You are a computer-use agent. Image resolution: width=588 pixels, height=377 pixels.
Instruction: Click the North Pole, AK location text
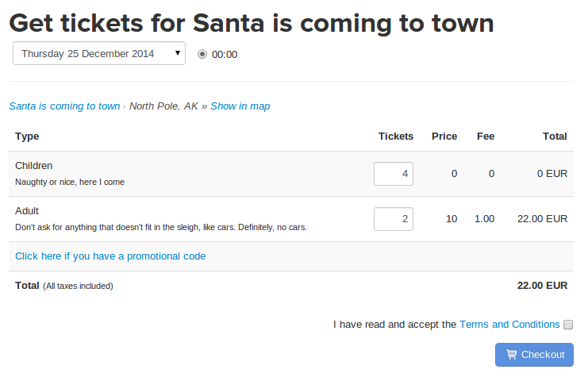163,106
